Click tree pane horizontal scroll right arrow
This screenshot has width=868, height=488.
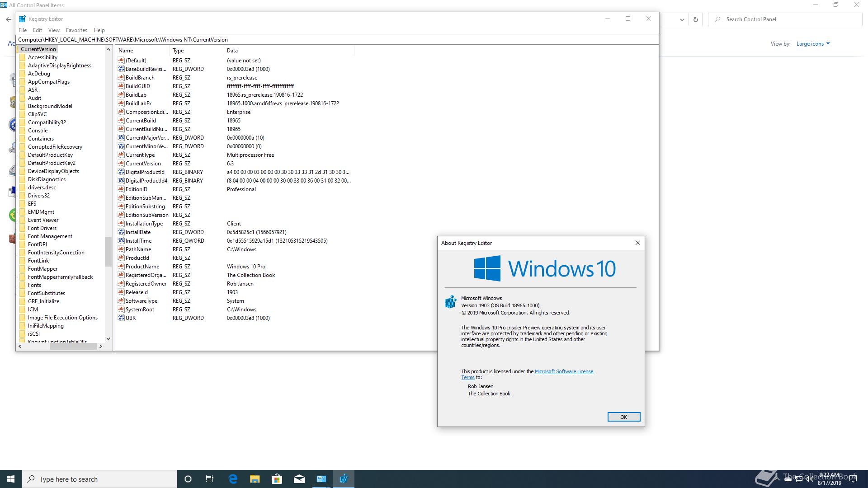[x=100, y=346]
